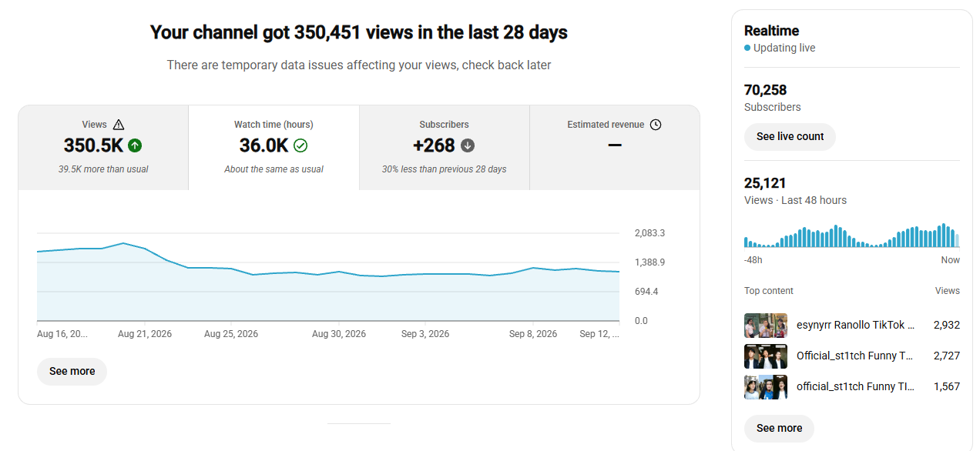Image resolution: width=980 pixels, height=451 pixels.
Task: Click See more in Realtime panel
Action: (779, 428)
